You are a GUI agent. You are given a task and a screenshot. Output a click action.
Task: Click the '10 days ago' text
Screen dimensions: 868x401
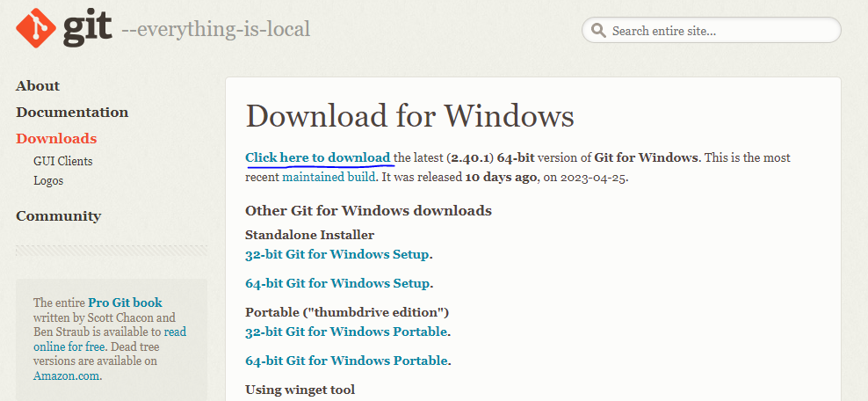[x=501, y=178]
